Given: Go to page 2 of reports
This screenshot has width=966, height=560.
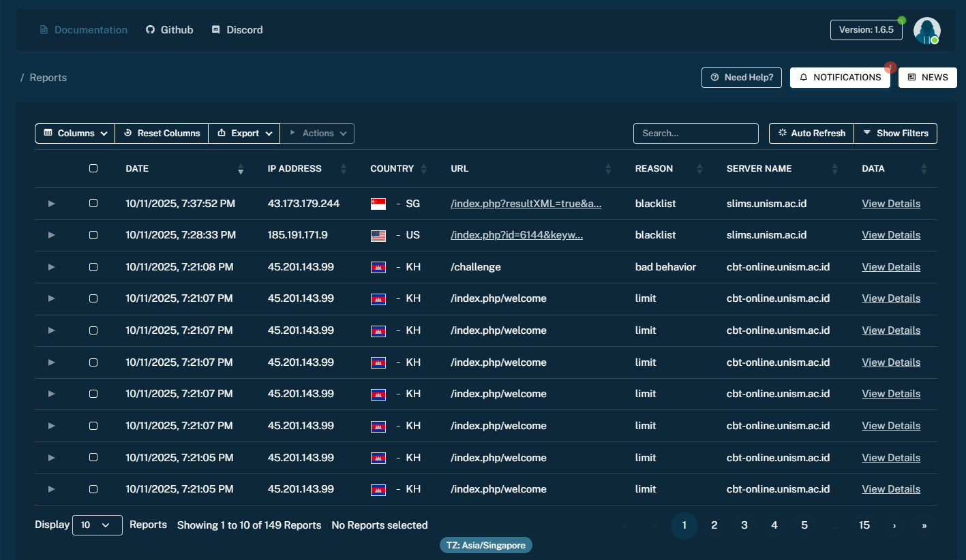Looking at the screenshot, I should tap(714, 525).
